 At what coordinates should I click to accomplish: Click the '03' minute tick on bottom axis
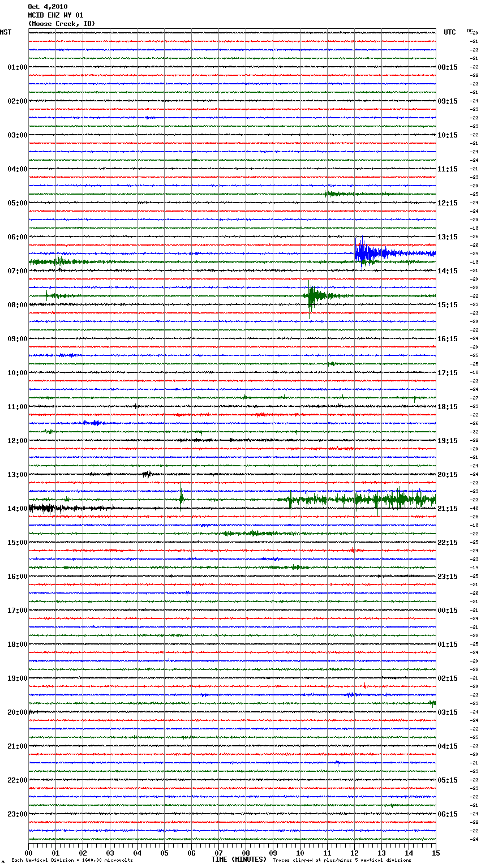tap(110, 852)
